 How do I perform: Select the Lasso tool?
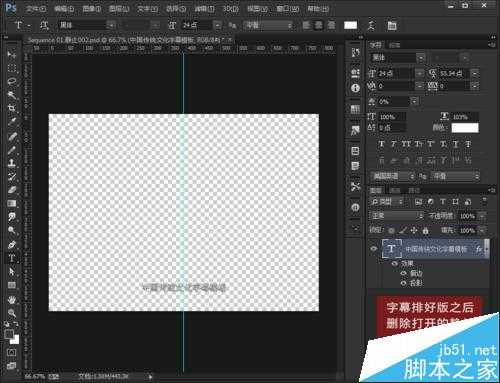(x=12, y=82)
